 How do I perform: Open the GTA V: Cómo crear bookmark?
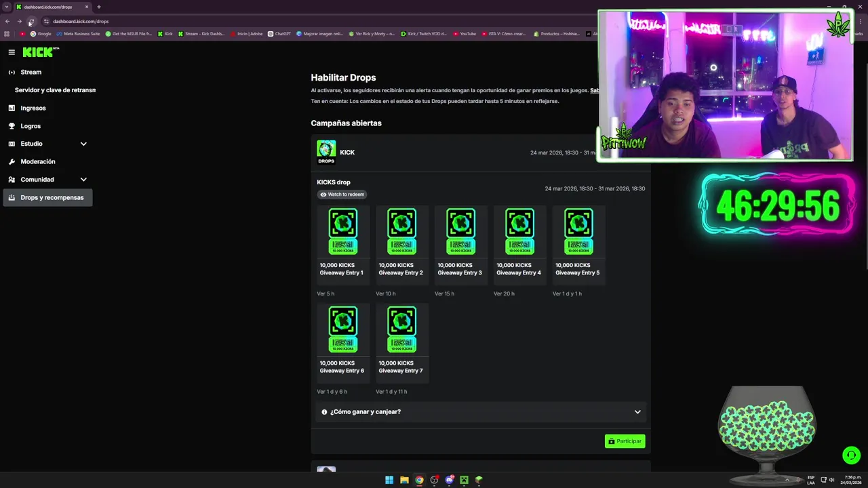pos(503,34)
